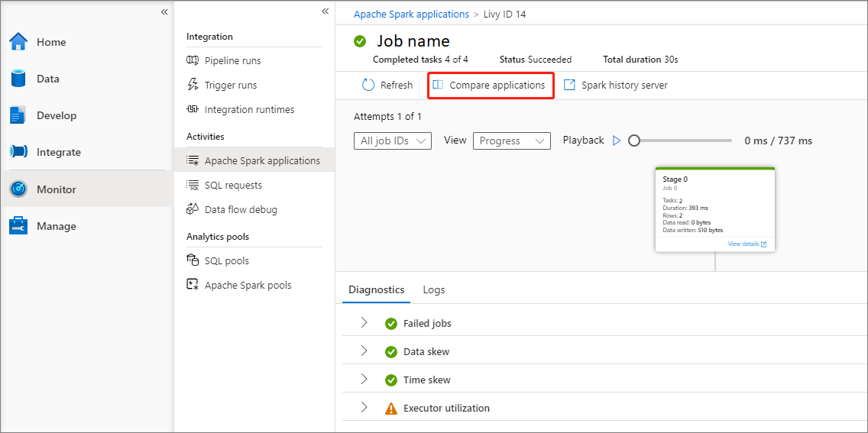
Task: Switch to the Logs tab
Action: click(434, 289)
